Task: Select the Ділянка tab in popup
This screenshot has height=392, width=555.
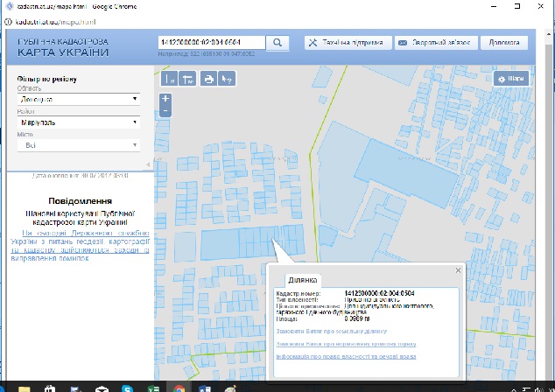Action: [303, 280]
